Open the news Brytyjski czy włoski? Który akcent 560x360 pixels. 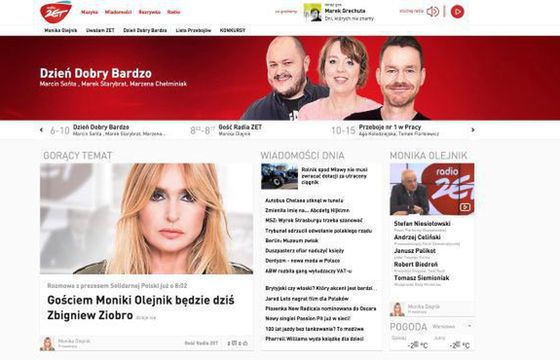pyautogui.click(x=321, y=288)
